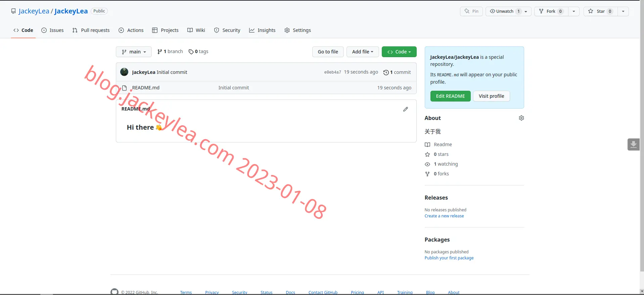View the Insights tab
The image size is (644, 295).
pos(262,30)
